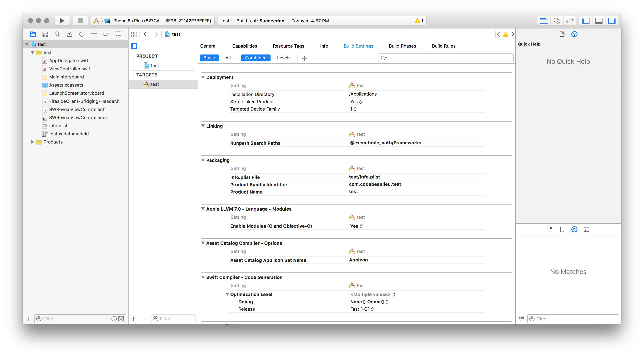This screenshot has width=644, height=357.
Task: Expand the Products folder
Action: coord(33,142)
